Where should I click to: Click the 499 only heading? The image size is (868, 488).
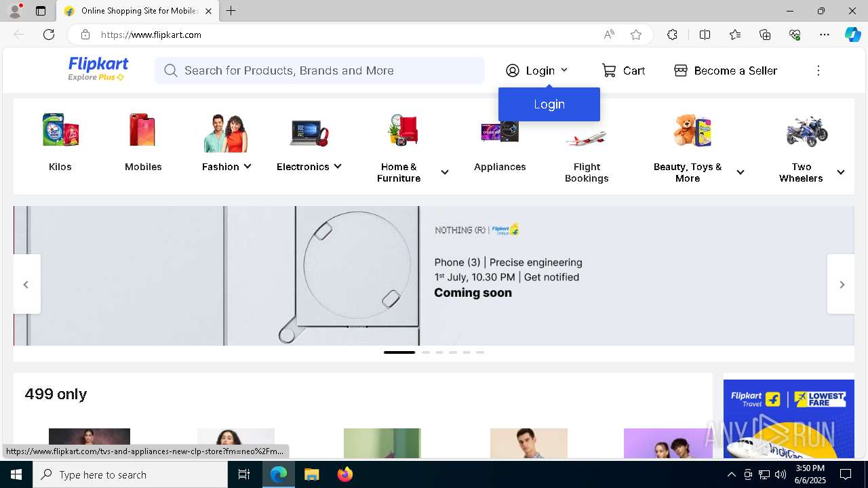point(56,394)
